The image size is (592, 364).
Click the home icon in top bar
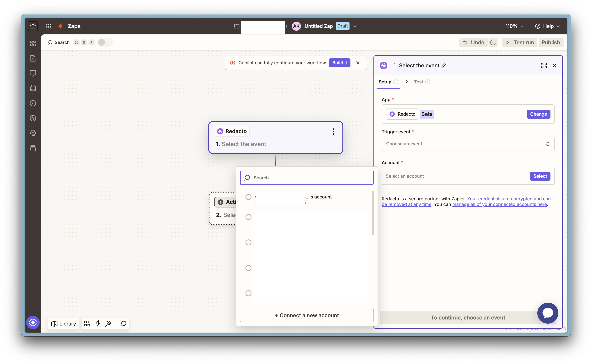(x=33, y=26)
